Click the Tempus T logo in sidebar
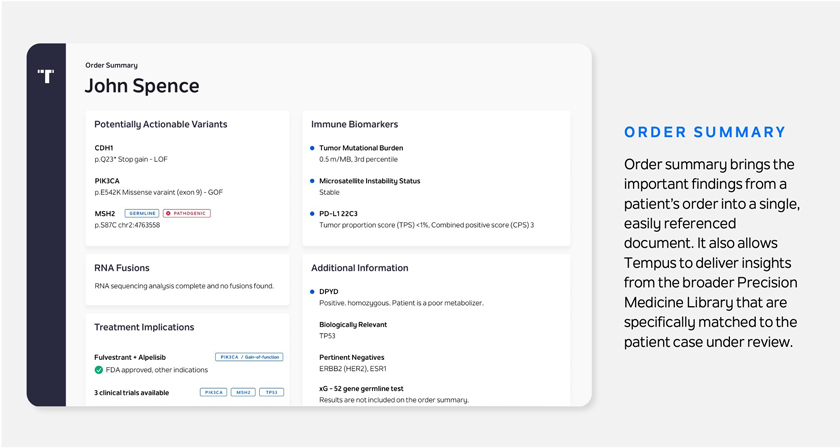Viewport: 840px width, 448px height. [46, 76]
